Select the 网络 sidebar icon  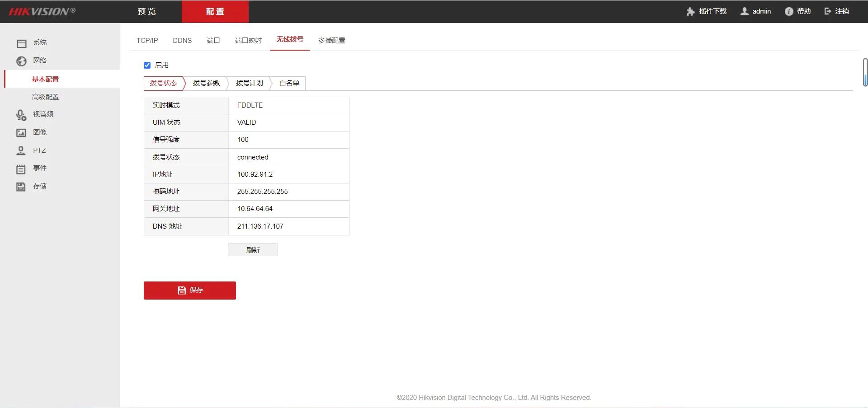(21, 61)
